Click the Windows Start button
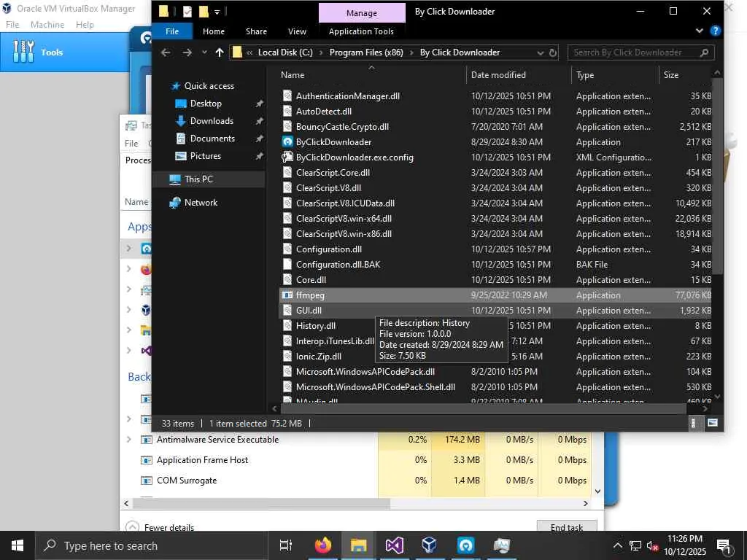 (x=18, y=545)
